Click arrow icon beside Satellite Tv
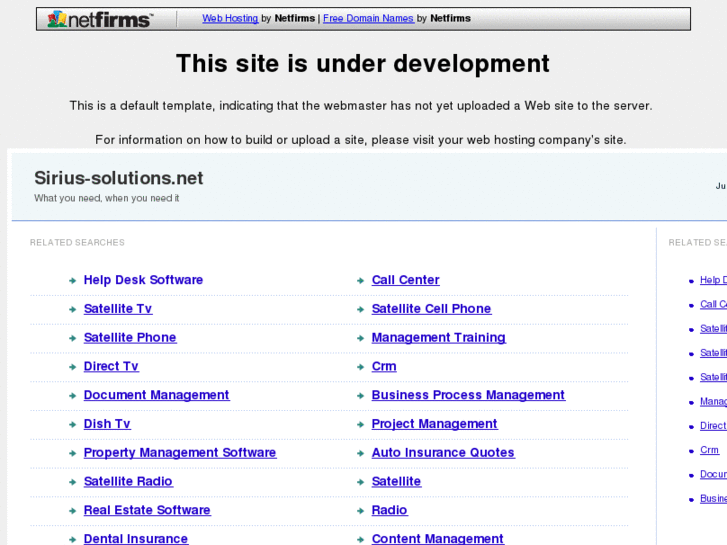The image size is (727, 545). (72, 309)
